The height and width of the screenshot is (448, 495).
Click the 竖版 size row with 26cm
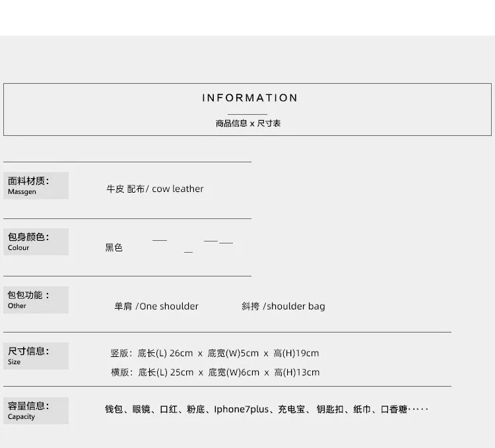[214, 353]
